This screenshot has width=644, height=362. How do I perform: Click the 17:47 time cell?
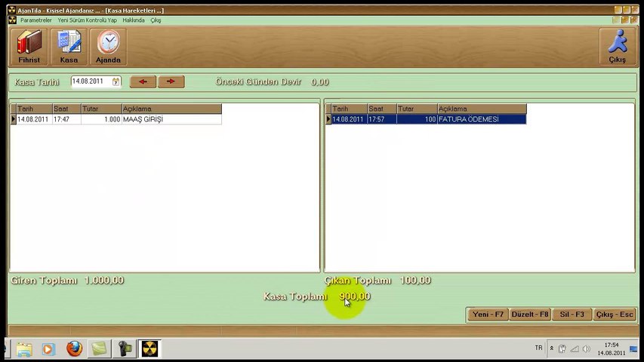click(x=66, y=119)
